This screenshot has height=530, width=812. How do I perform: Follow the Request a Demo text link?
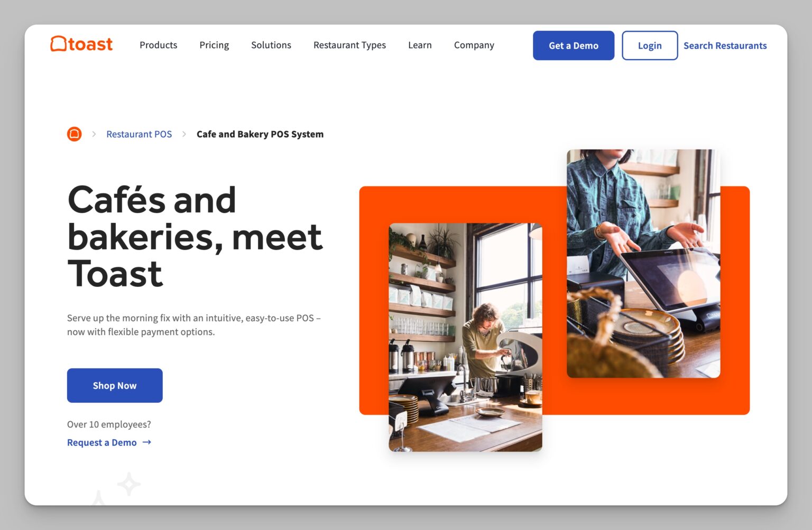(x=102, y=443)
